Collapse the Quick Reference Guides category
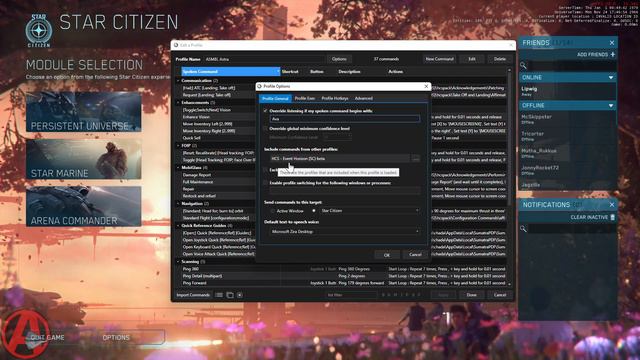640x360 pixels. [178, 225]
